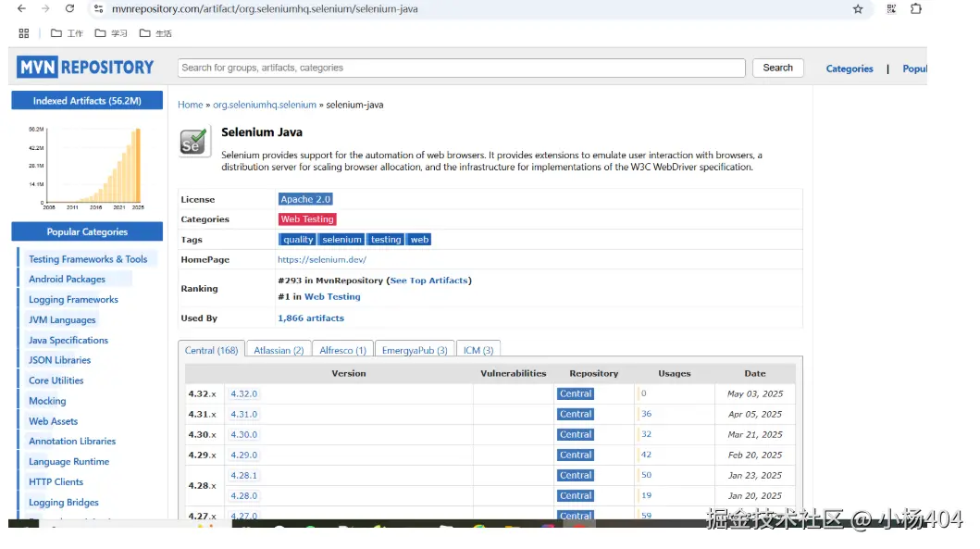
Task: Open version 4.29.0 link
Action: (243, 455)
